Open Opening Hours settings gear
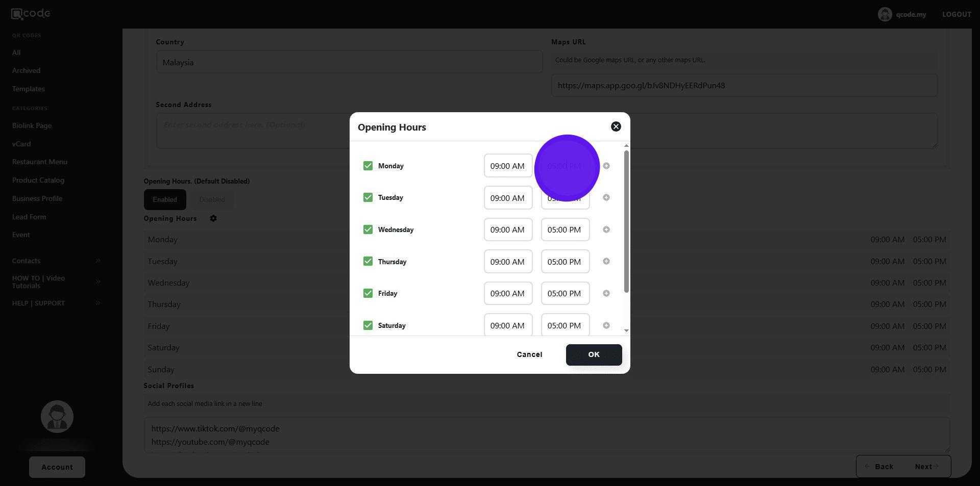Image resolution: width=980 pixels, height=486 pixels. [213, 218]
